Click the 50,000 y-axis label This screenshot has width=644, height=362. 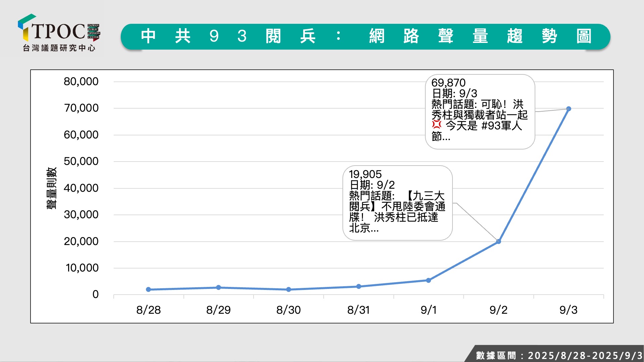click(x=81, y=161)
